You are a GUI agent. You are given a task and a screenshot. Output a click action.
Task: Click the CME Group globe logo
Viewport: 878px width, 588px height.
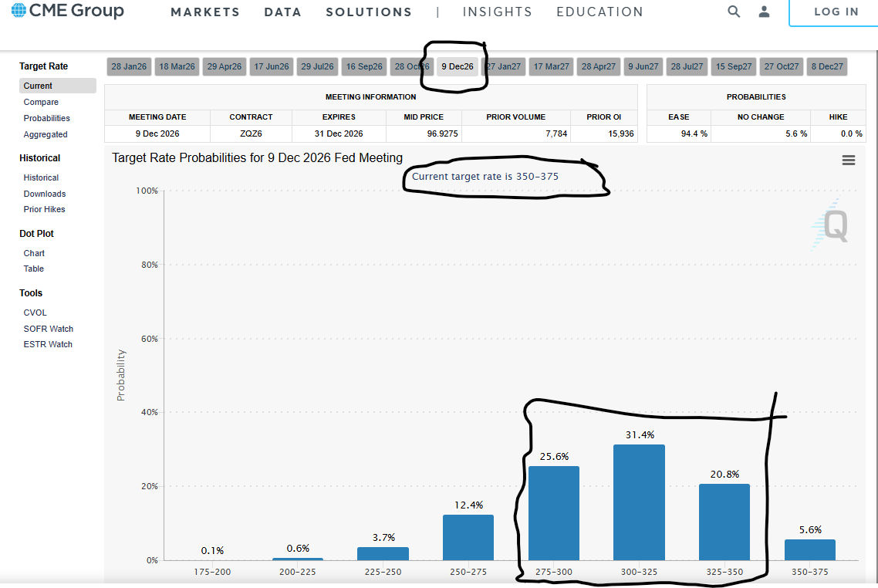click(x=19, y=10)
